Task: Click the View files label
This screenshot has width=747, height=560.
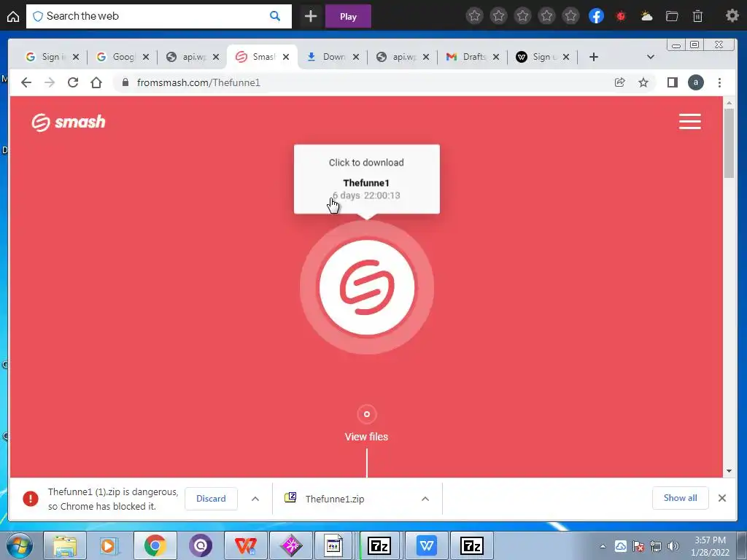Action: [366, 437]
